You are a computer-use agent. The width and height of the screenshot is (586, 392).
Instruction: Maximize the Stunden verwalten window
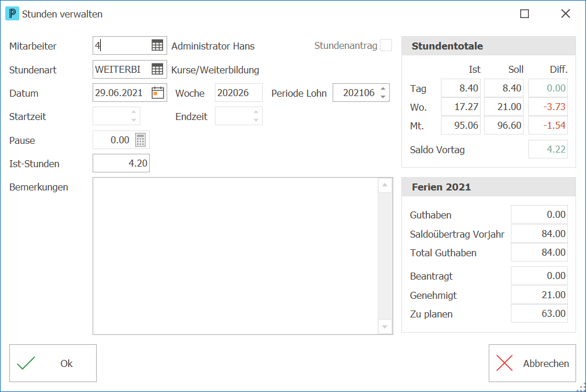pyautogui.click(x=525, y=14)
